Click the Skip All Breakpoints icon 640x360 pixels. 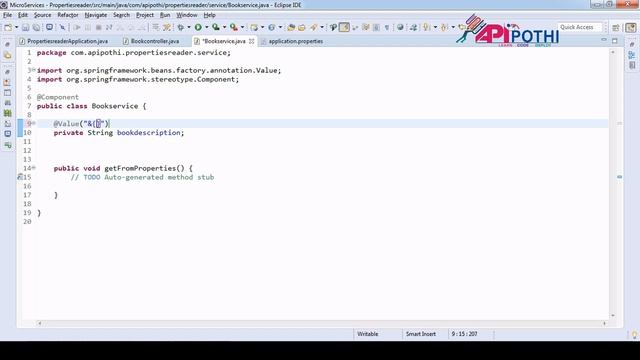pos(62,27)
